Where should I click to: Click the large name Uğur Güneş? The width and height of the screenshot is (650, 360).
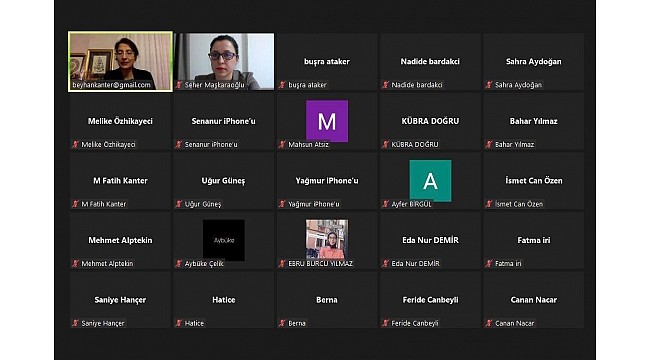pos(223,181)
